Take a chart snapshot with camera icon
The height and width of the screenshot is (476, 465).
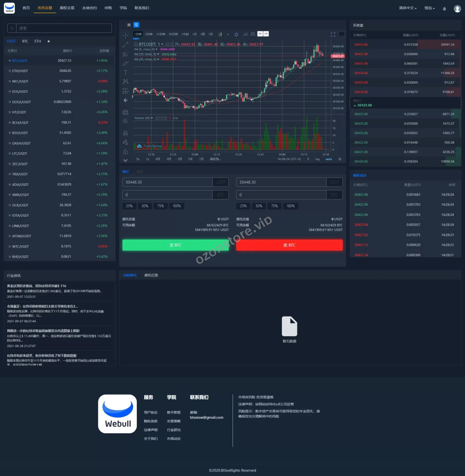pos(341,34)
